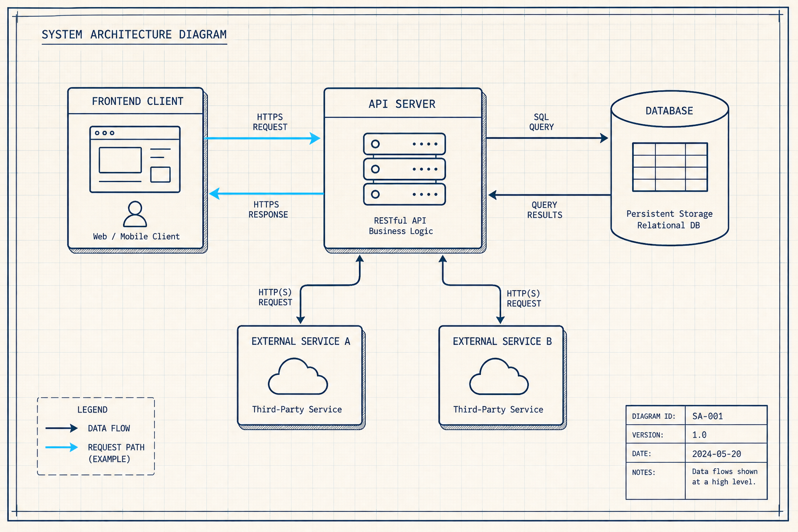Image resolution: width=798 pixels, height=532 pixels.
Task: Select REQUEST PATH (EXAMPLE) legend label
Action: 116,453
